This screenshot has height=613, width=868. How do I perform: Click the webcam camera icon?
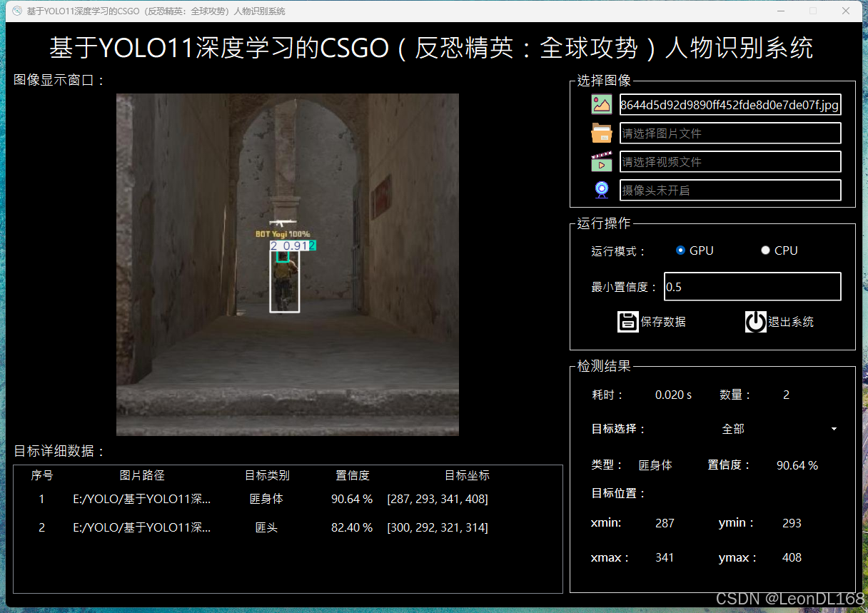(x=602, y=190)
